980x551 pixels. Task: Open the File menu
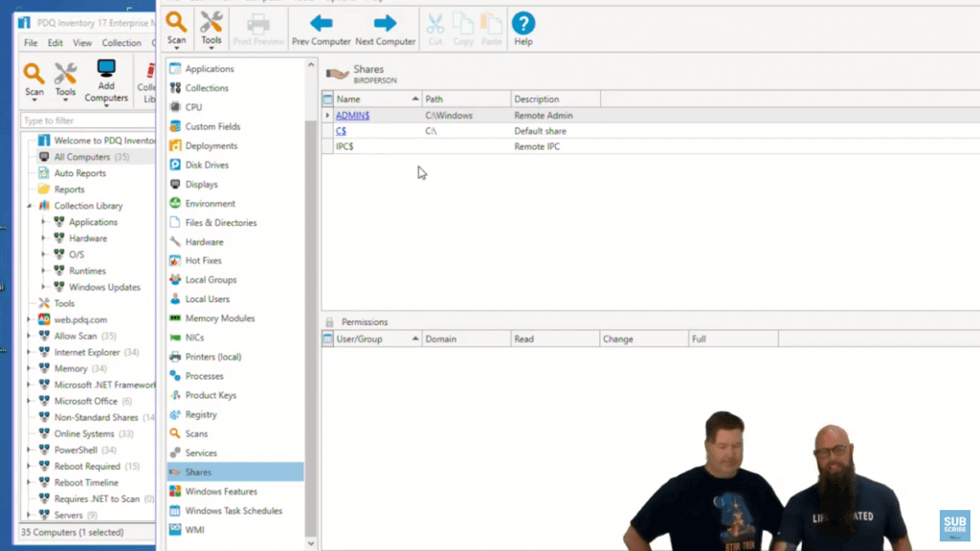pos(31,43)
